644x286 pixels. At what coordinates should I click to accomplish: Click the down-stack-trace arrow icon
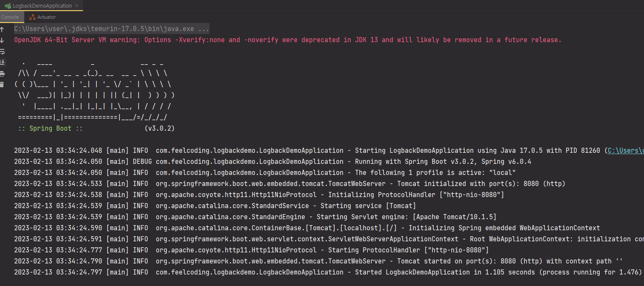point(2,40)
